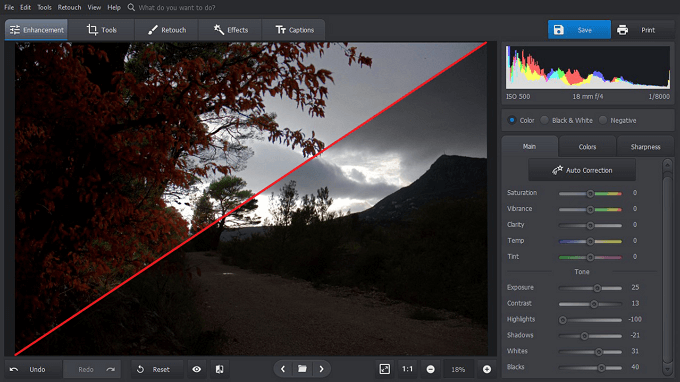Click scroll-down arrow of settings panel
Viewport: 680px width, 382px height.
(667, 369)
